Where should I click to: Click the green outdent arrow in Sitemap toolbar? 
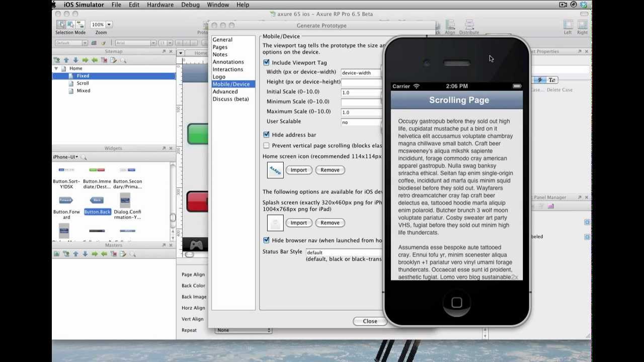[x=95, y=60]
